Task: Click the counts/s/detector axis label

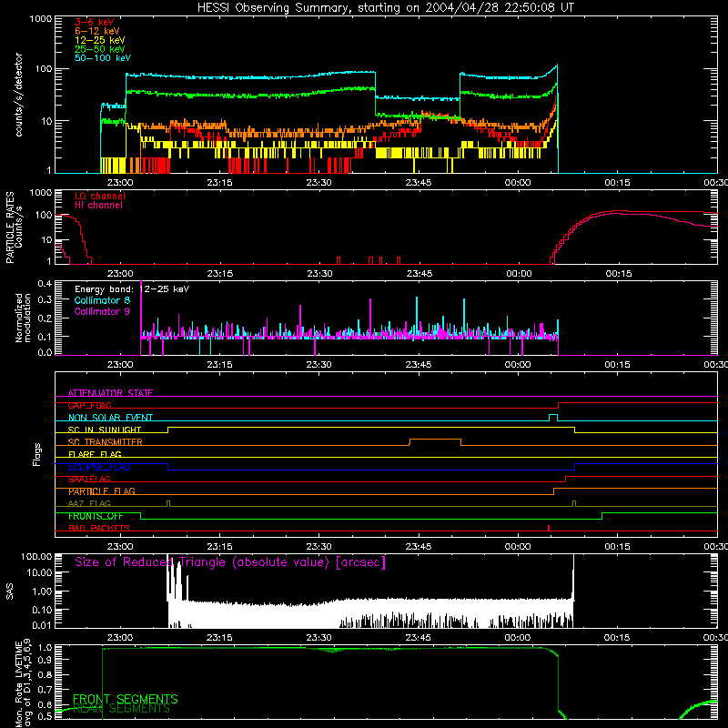Action: tap(19, 95)
